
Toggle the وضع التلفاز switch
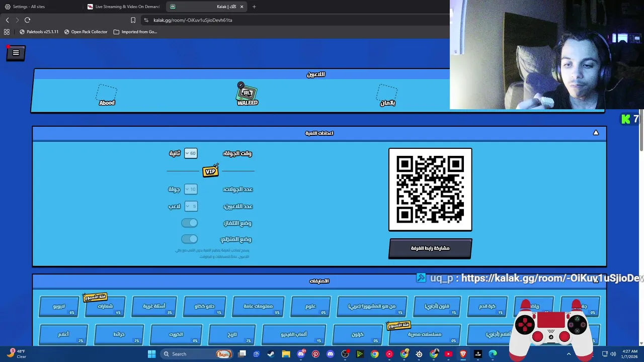point(190,223)
